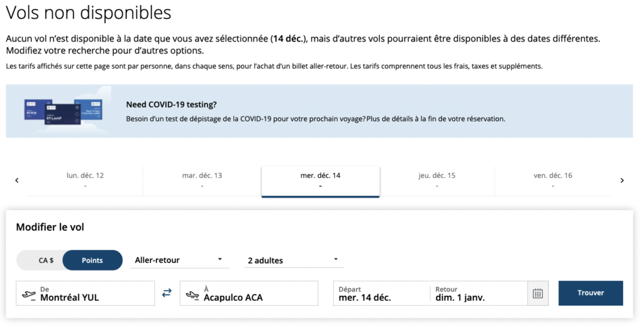The width and height of the screenshot is (644, 331).
Task: Expand the 2 adultes passenger dropdown
Action: click(x=293, y=260)
